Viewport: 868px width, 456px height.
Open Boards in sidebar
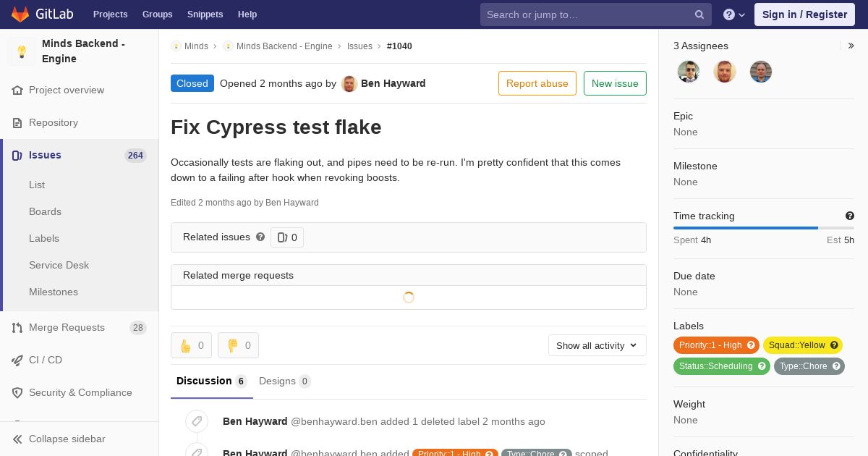tap(45, 211)
